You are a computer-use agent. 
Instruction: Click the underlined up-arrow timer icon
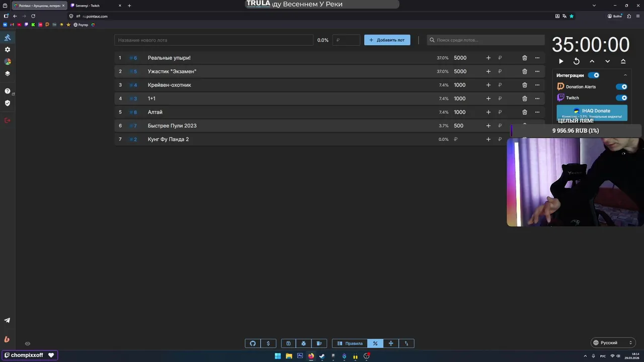point(623,61)
